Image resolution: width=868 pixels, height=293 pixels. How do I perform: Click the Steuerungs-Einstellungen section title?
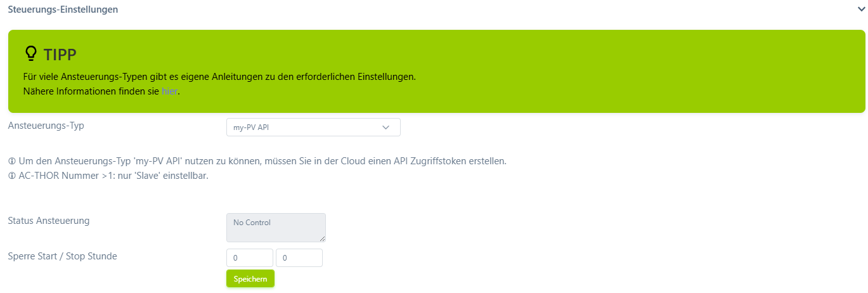point(63,10)
